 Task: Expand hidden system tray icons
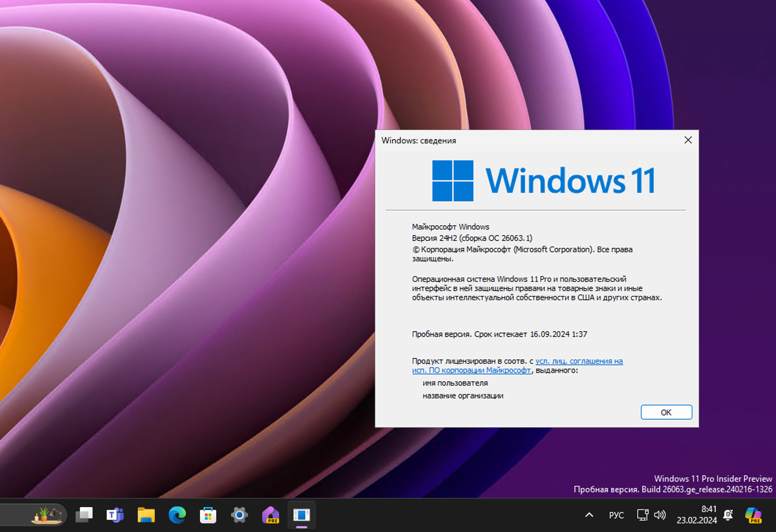coord(589,515)
